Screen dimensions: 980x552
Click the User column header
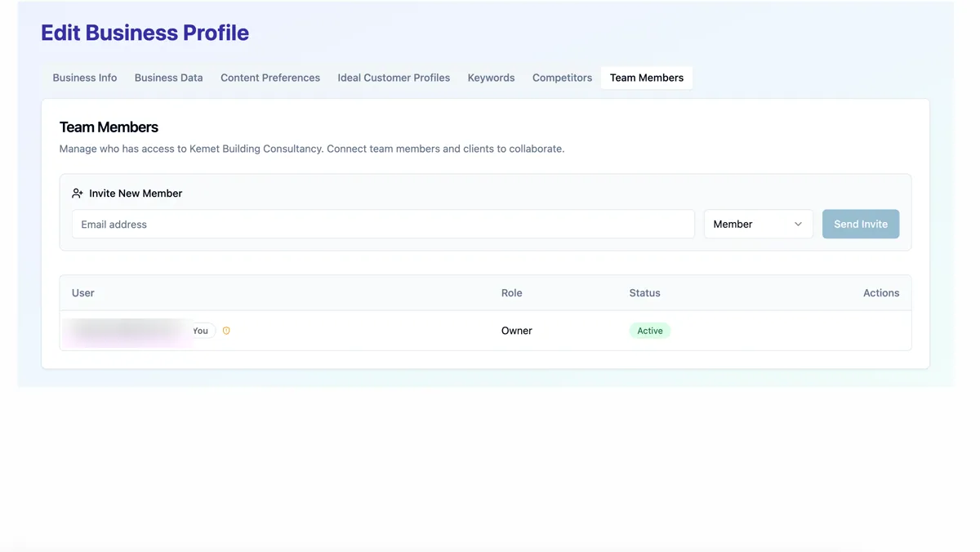click(83, 293)
